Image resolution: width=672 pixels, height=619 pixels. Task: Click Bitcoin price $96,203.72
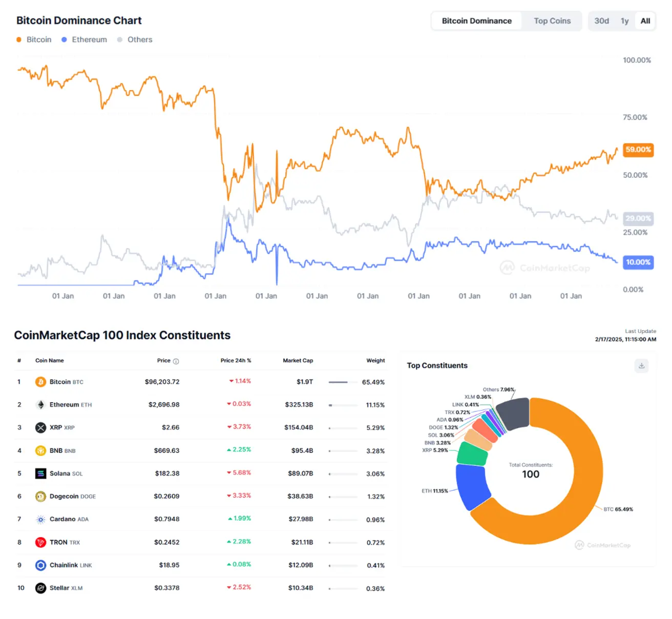tap(162, 382)
